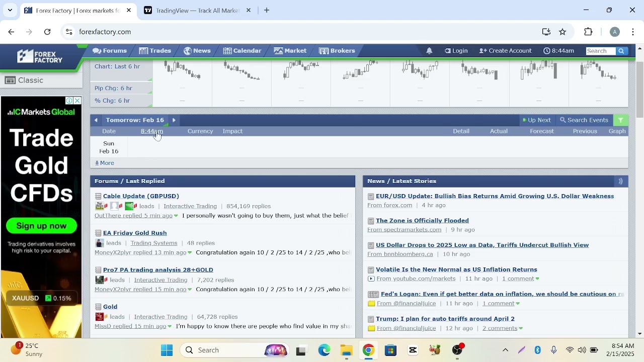Open Search Events
Screen dimensions: 644x362
[584, 120]
